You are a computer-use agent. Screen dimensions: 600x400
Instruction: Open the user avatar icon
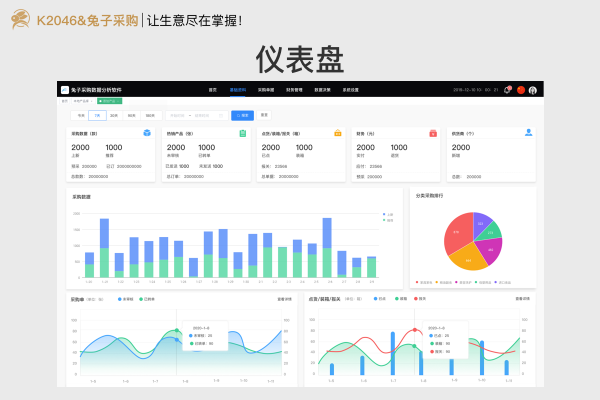point(533,90)
